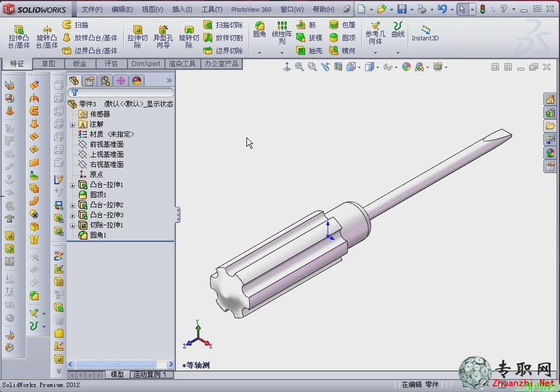Click the 扫描切除 swept cut tool
The image size is (560, 392).
pyautogui.click(x=223, y=25)
